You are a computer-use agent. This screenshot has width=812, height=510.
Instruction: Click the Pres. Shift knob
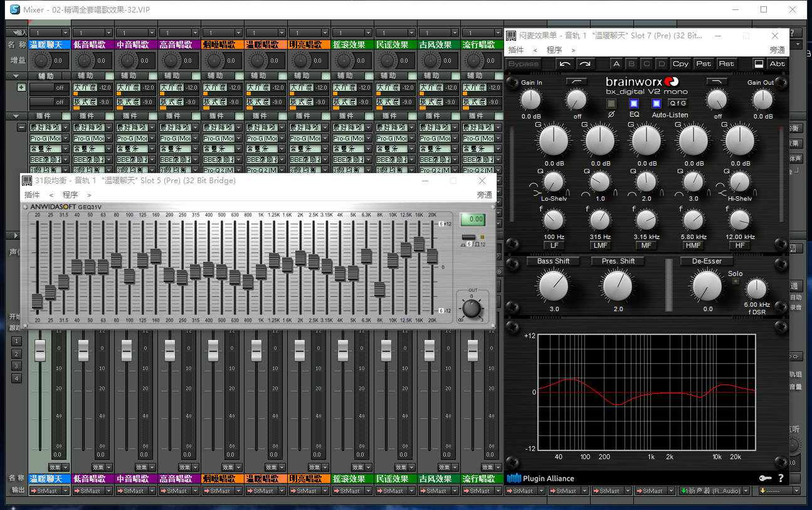tap(618, 286)
